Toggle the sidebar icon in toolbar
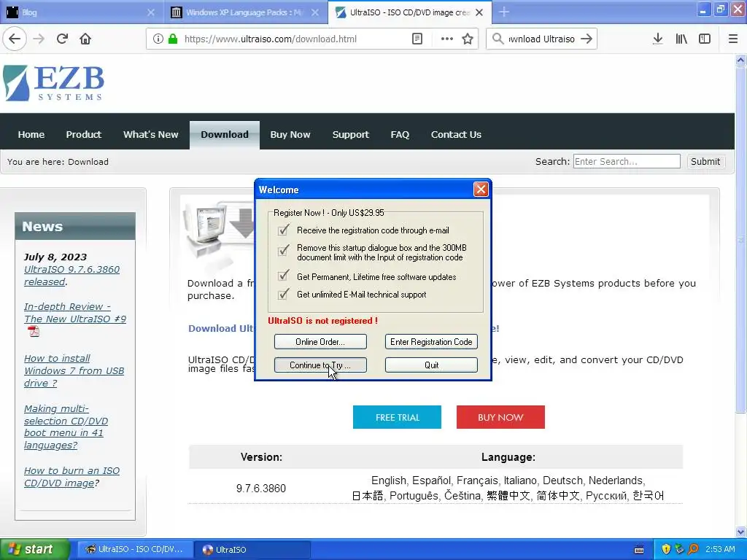The width and height of the screenshot is (747, 560). click(x=705, y=39)
